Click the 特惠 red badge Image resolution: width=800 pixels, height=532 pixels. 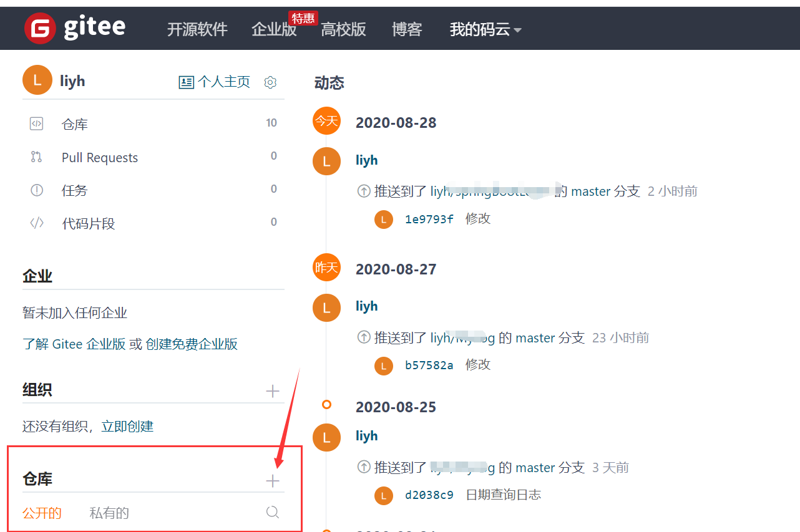[x=303, y=18]
